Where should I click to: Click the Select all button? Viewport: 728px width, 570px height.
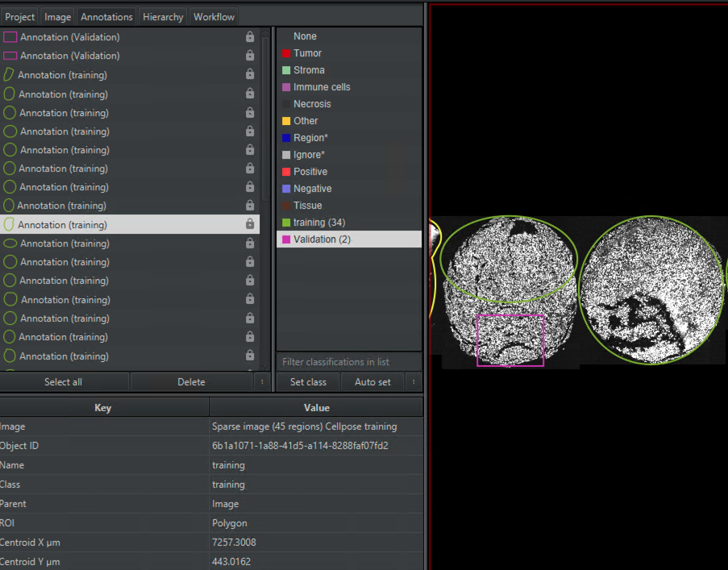(64, 381)
